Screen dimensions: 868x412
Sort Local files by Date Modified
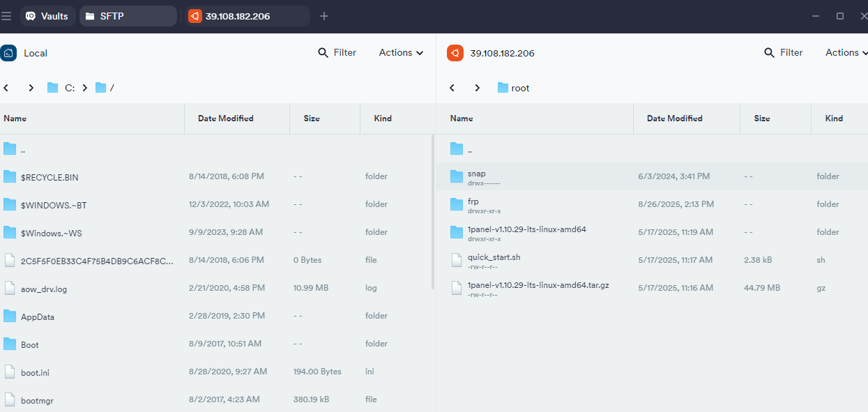(x=225, y=119)
